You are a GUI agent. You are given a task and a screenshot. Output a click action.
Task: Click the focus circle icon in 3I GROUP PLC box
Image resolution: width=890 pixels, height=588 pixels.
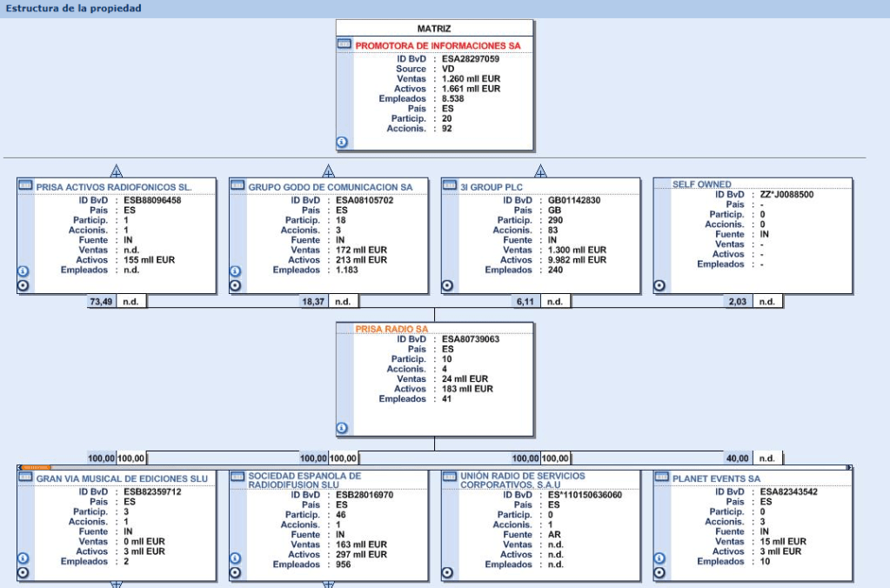click(x=447, y=285)
